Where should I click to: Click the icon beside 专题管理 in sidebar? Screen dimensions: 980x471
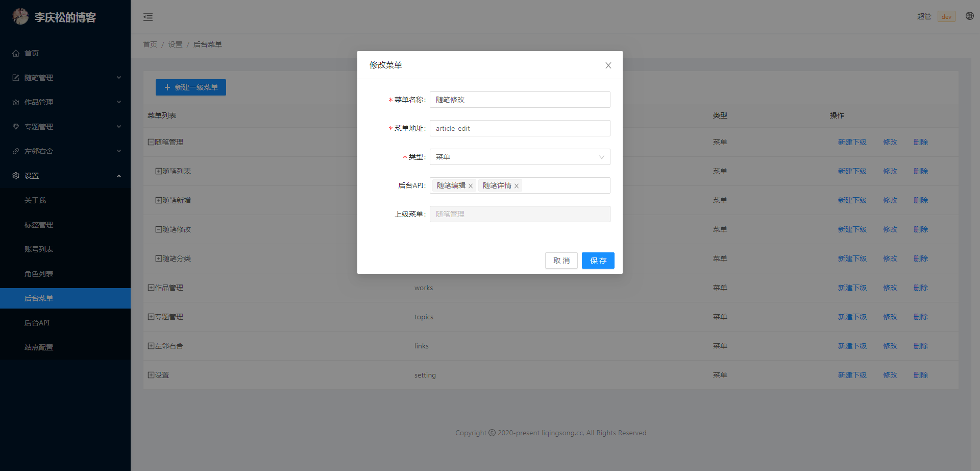(16, 127)
